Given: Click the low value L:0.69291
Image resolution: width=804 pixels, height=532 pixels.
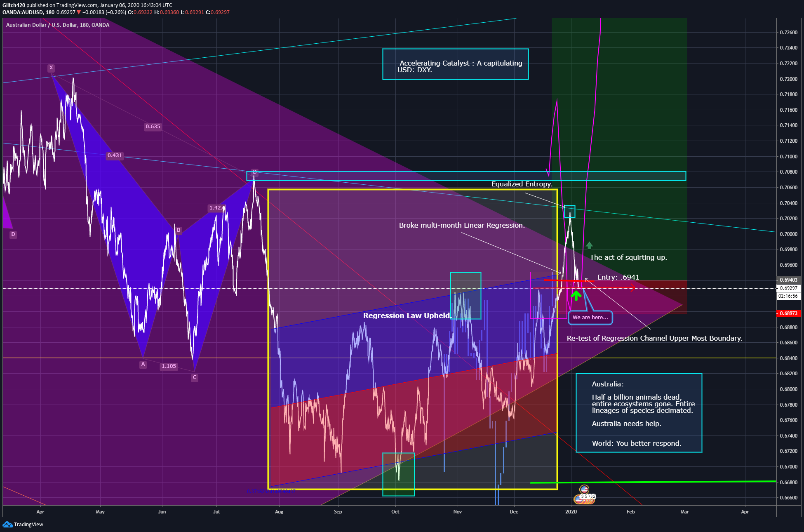Looking at the screenshot, I should [193, 12].
